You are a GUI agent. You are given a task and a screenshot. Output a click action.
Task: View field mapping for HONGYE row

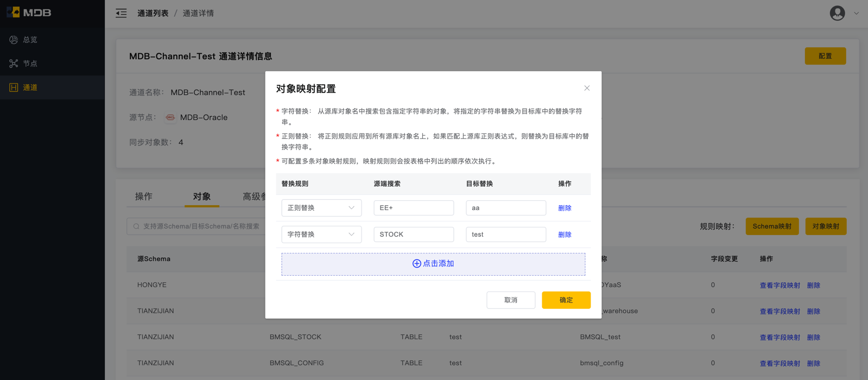(780, 285)
